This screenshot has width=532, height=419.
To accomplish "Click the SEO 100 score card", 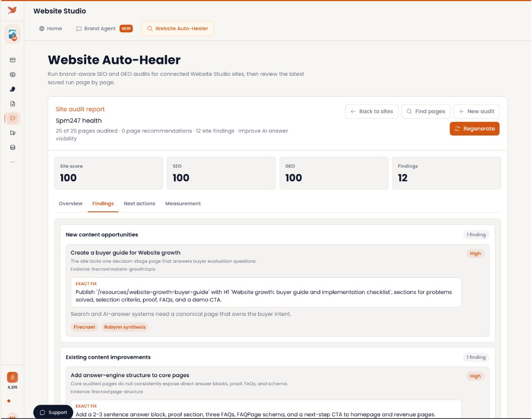I will (221, 173).
